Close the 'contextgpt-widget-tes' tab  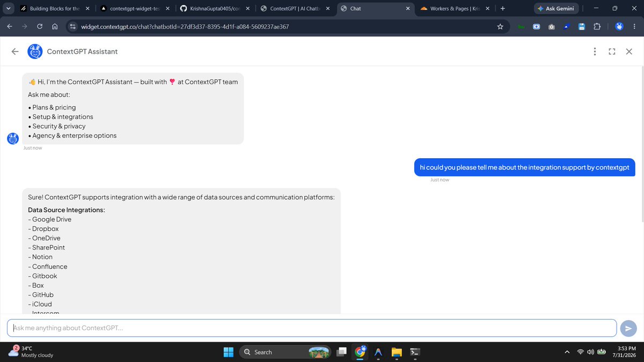(x=168, y=9)
